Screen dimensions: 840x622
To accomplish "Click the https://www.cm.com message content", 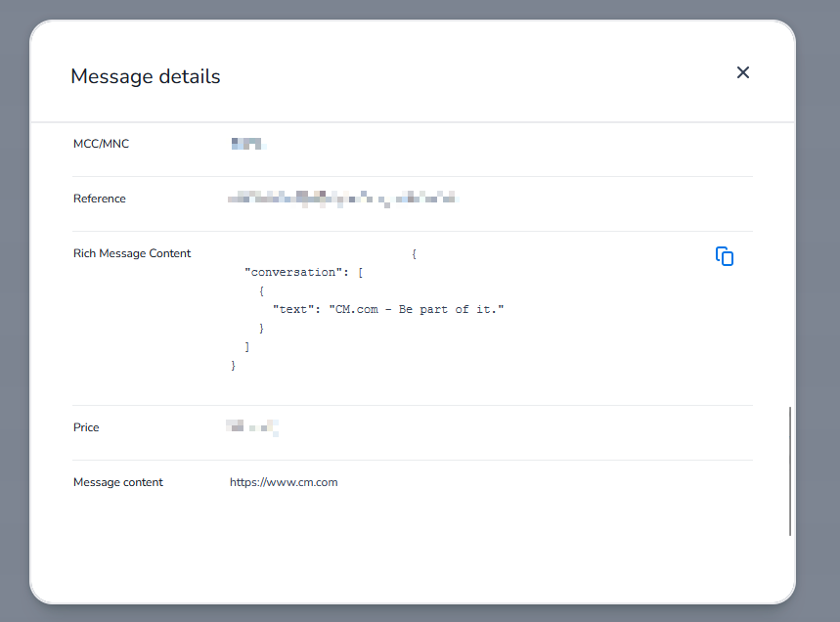I will point(284,482).
